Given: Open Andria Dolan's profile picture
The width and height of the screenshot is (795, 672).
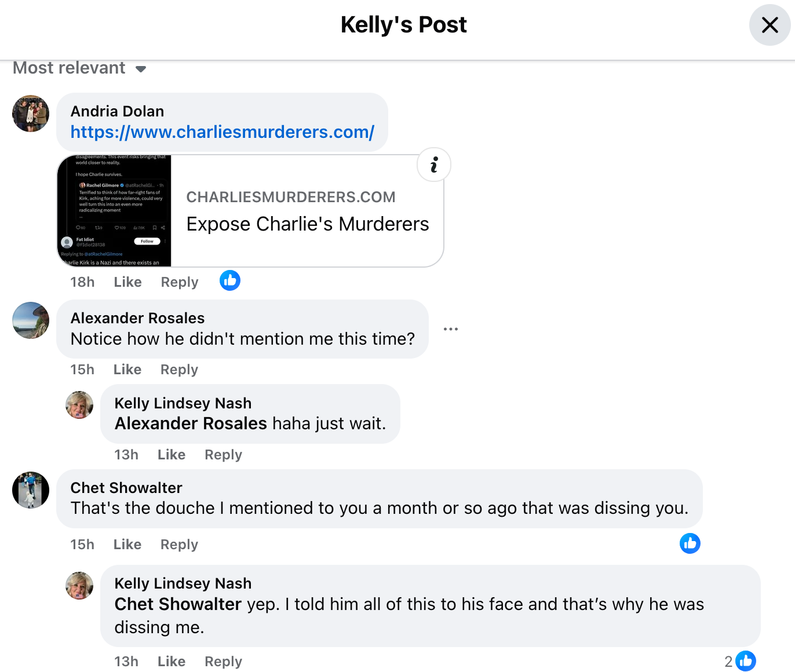Looking at the screenshot, I should pos(31,114).
